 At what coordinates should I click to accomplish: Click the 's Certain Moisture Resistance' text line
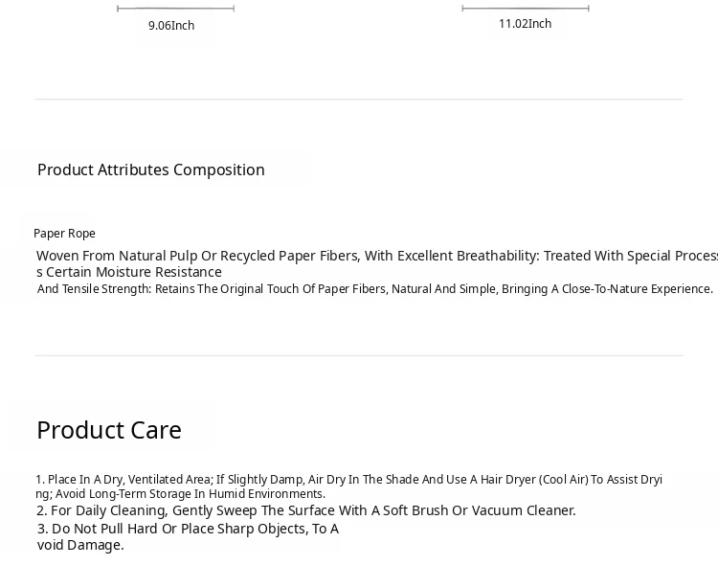pos(129,272)
